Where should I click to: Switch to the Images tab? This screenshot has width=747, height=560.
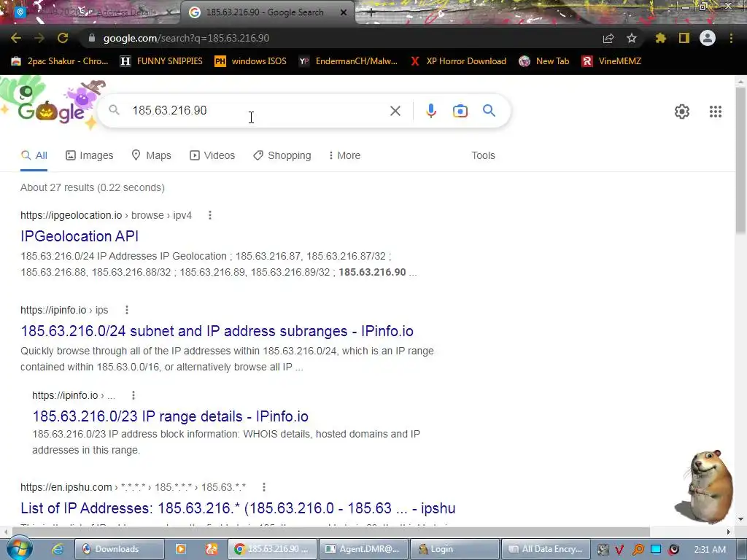click(90, 156)
